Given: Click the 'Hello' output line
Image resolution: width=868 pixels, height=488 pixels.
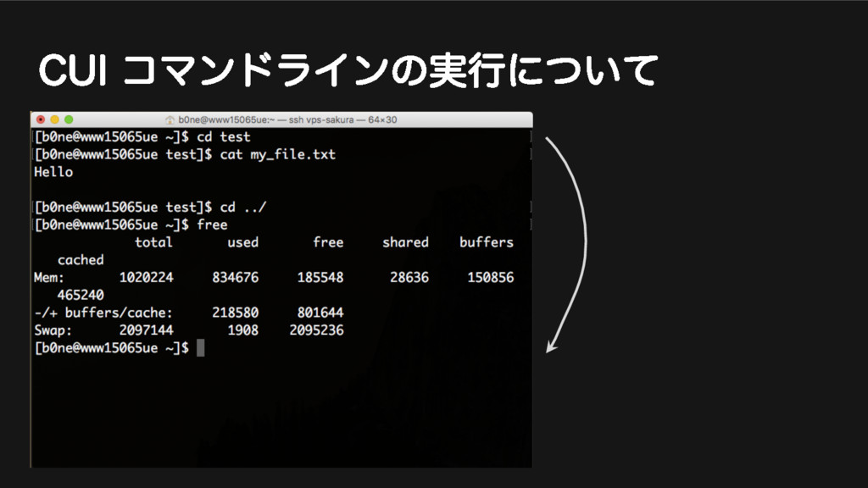Looking at the screenshot, I should [x=53, y=172].
